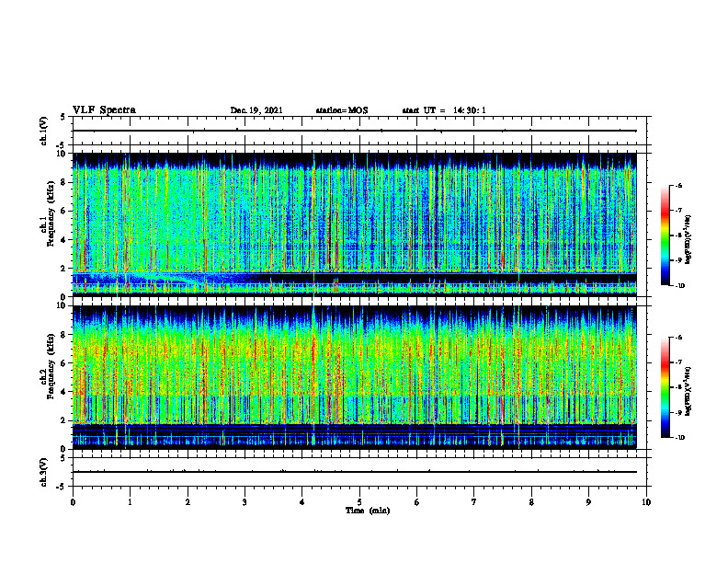Click the "4" tick on the time axis
The image size is (728, 563).
(x=302, y=502)
